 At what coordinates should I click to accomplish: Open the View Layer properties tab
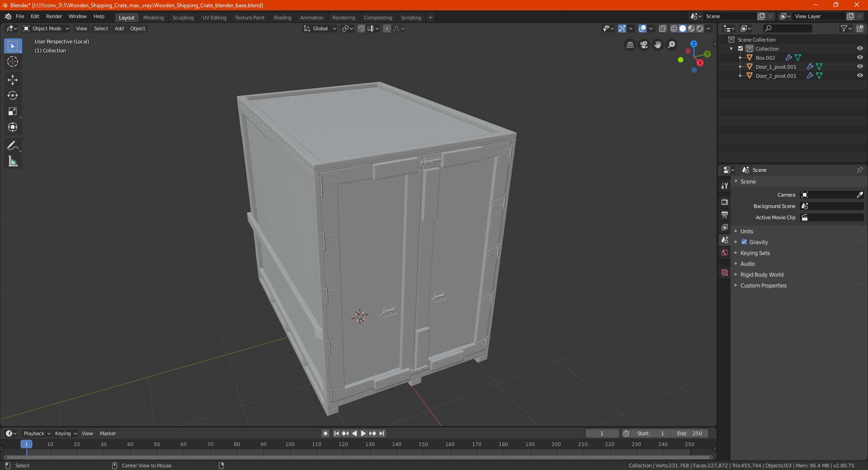pyautogui.click(x=725, y=227)
